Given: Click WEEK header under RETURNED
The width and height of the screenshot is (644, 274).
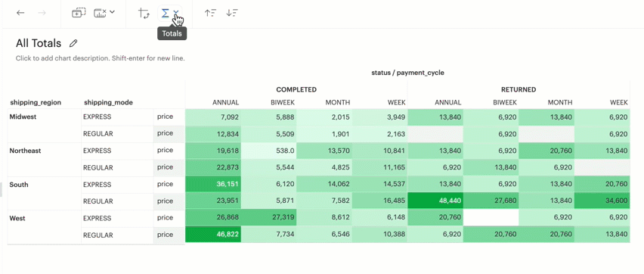Looking at the screenshot, I should pyautogui.click(x=619, y=102).
